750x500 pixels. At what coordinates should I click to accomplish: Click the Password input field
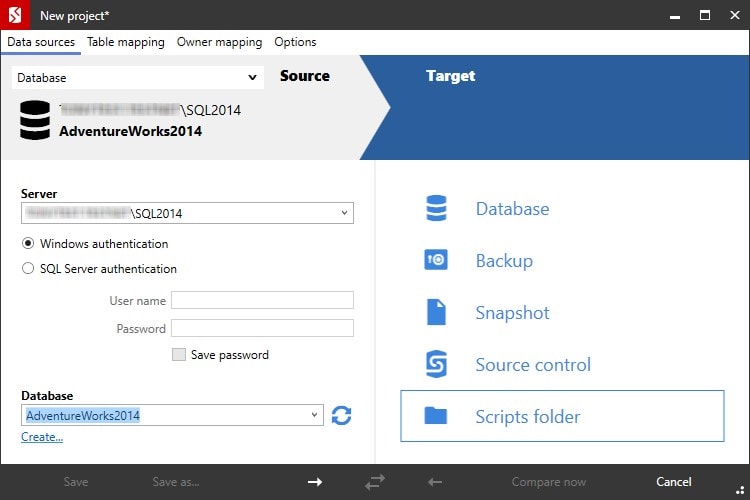(263, 328)
